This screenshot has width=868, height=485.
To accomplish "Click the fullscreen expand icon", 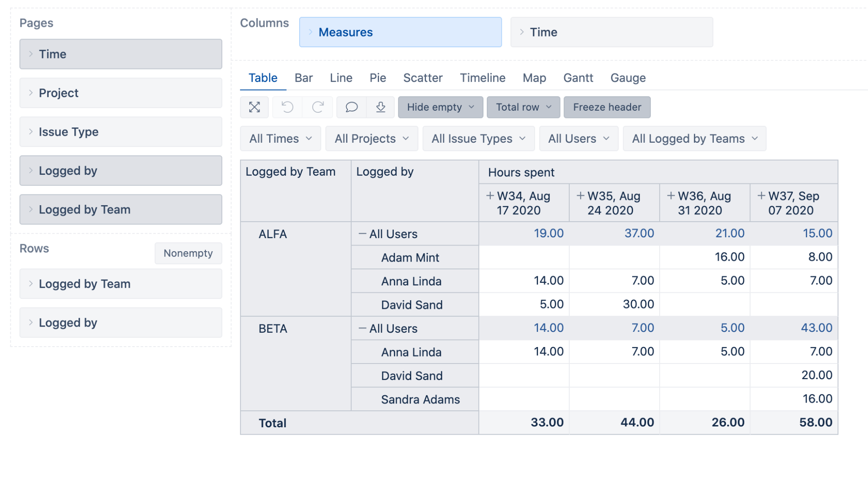I will pos(254,107).
